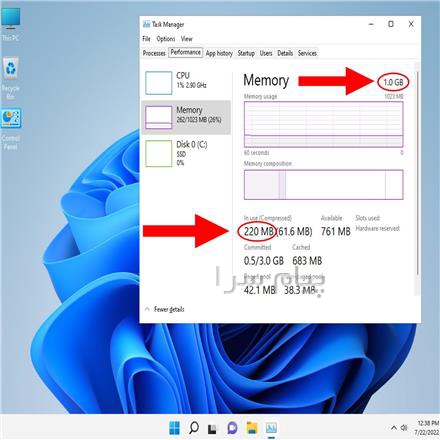Image resolution: width=440 pixels, height=440 pixels.
Task: Open the Control Panel desktop icon
Action: [x=11, y=129]
